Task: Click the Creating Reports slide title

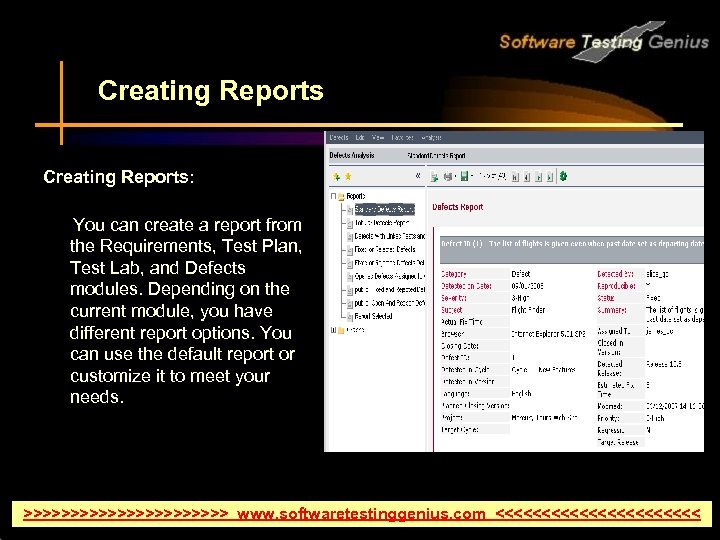Action: [211, 90]
